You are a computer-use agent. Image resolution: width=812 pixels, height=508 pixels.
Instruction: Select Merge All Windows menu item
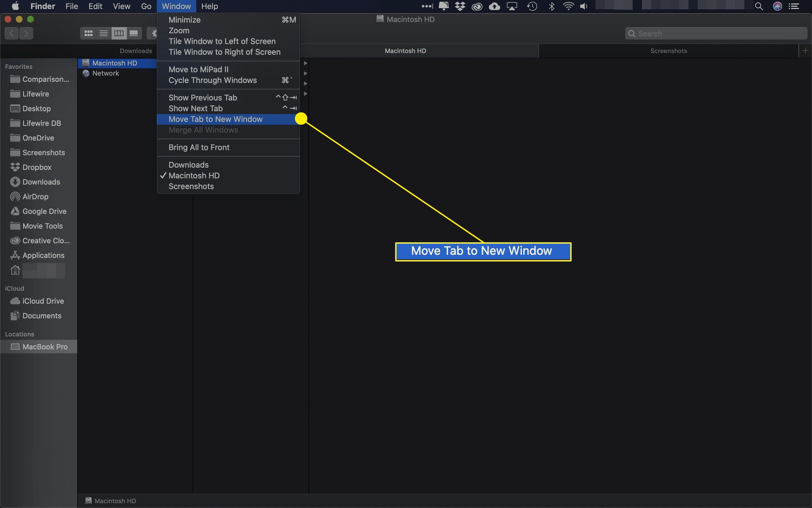(x=203, y=129)
